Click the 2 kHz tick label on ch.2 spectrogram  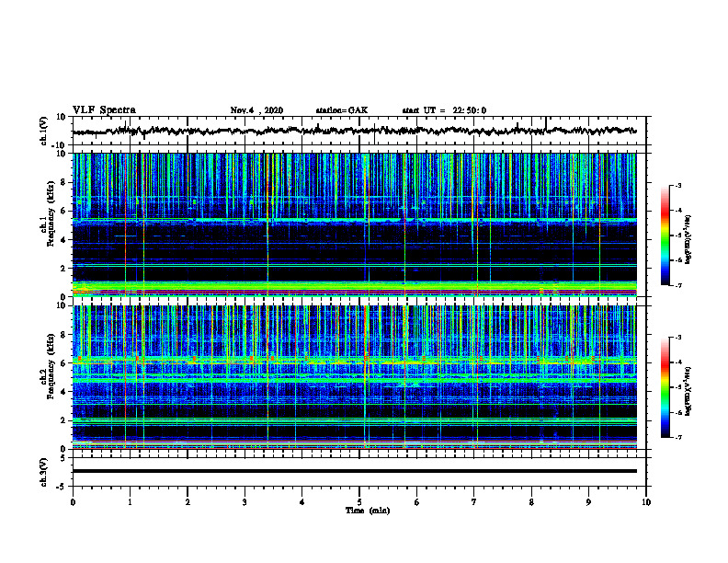coord(63,420)
